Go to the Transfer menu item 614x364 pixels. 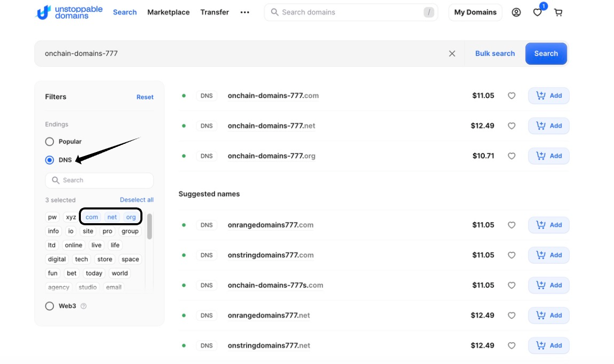tap(214, 12)
